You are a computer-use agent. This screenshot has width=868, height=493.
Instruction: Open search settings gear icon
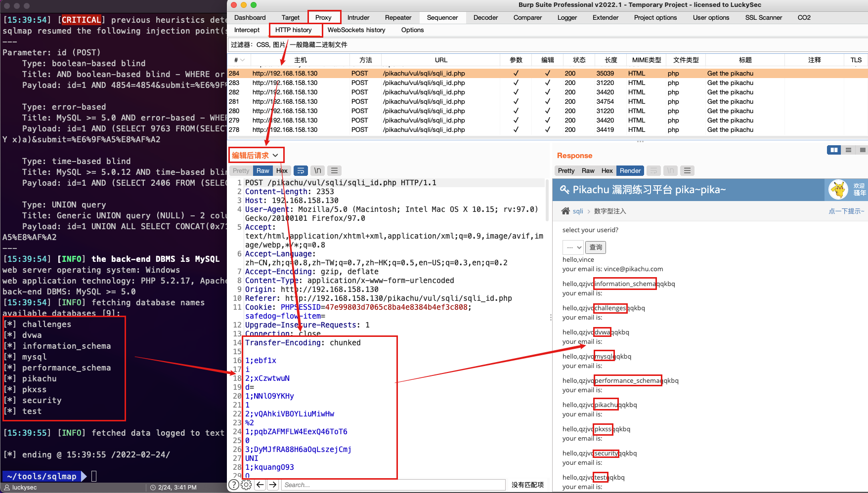(x=246, y=485)
